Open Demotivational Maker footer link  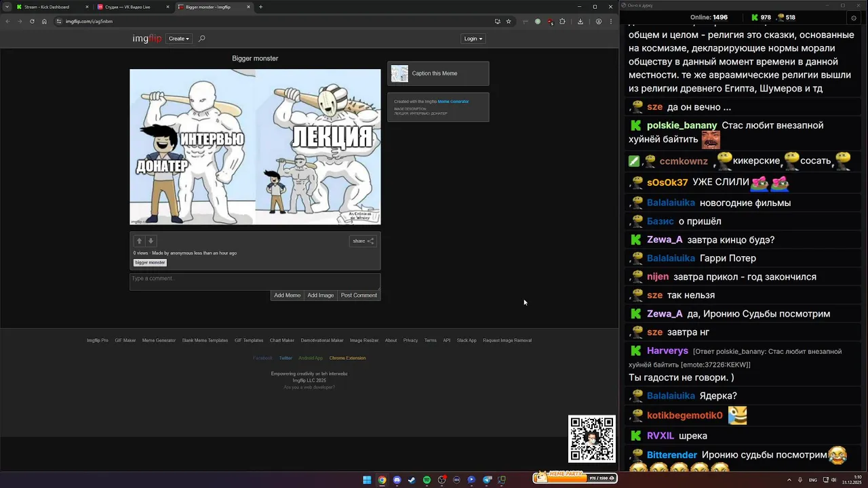[322, 340]
